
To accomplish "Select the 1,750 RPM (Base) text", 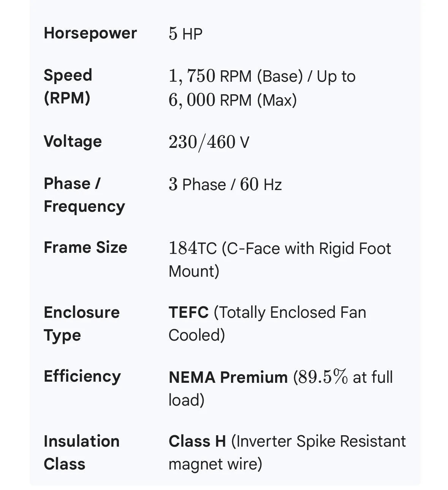I will pyautogui.click(x=236, y=76).
